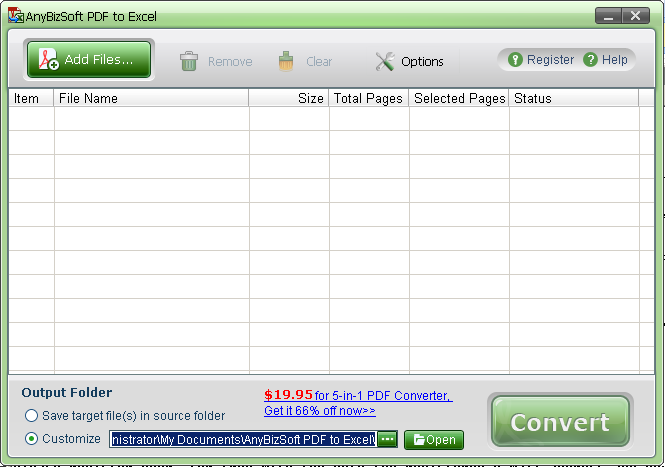This screenshot has width=665, height=467.
Task: Click the Register text link
Action: (550, 59)
